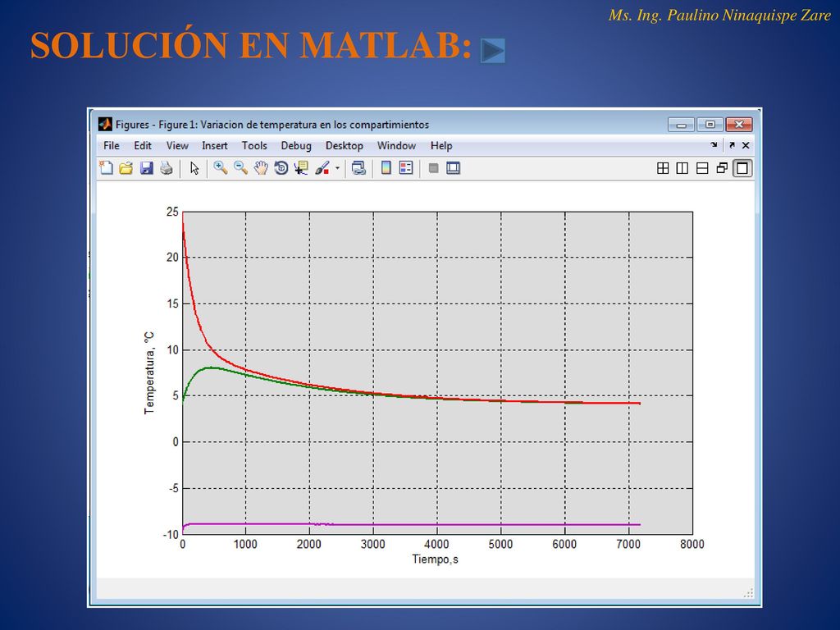This screenshot has width=840, height=630.
Task: Click the '8000' x-axis tick label
Action: pos(692,545)
